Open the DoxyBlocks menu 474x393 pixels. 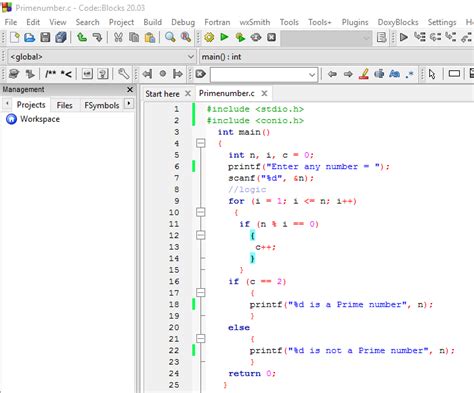pyautogui.click(x=398, y=22)
